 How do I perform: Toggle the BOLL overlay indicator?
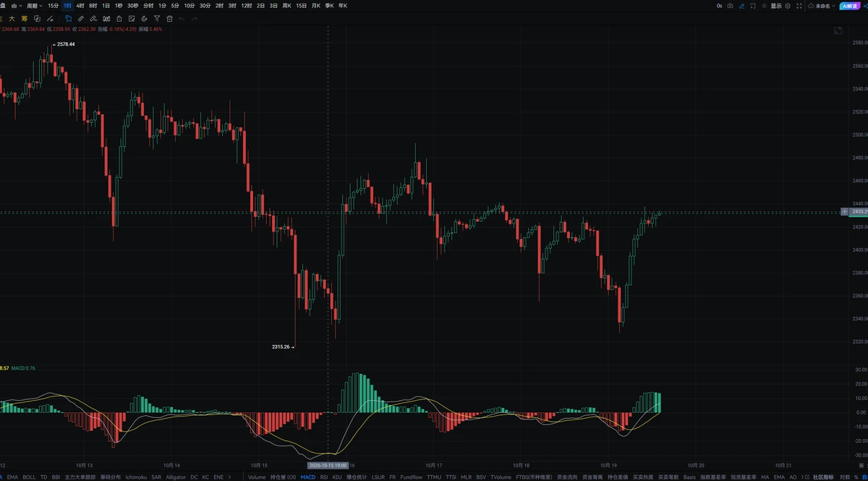29,477
